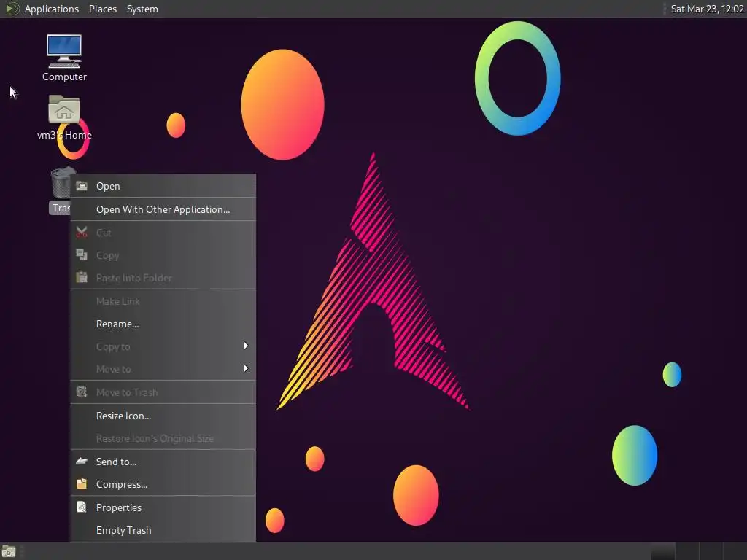747x560 pixels.
Task: Click the Copy icon in context menu
Action: 82,254
